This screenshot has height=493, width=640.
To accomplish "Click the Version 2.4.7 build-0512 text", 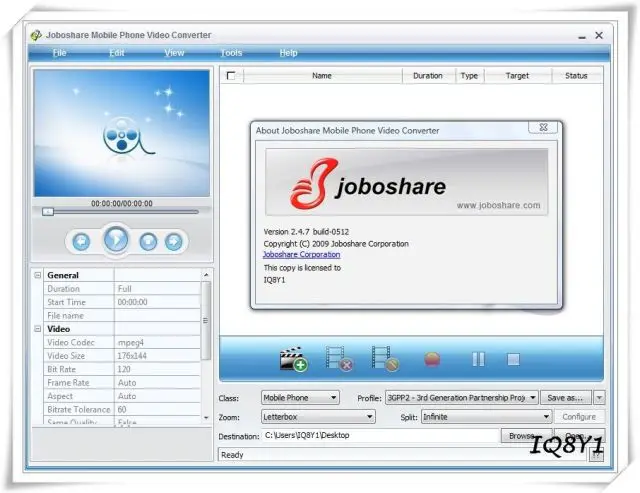I will [306, 232].
